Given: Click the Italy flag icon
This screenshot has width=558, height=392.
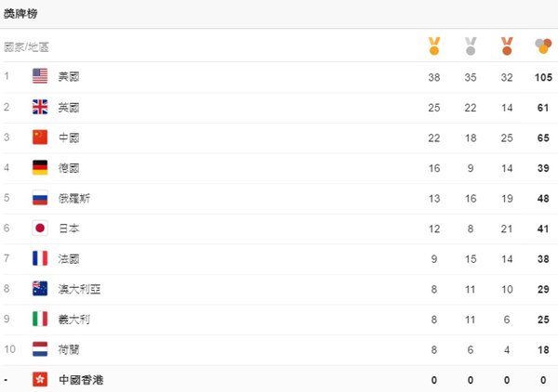Looking at the screenshot, I should [x=40, y=319].
